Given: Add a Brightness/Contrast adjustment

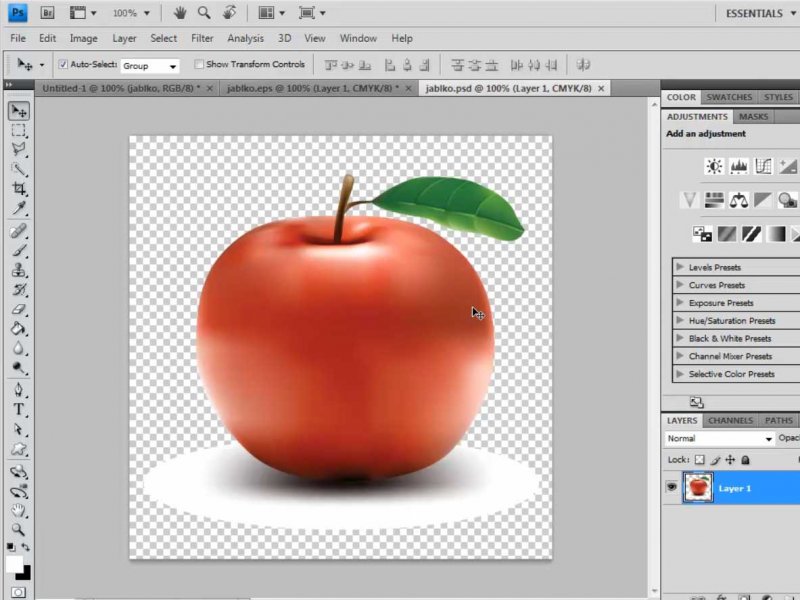Looking at the screenshot, I should 713,167.
